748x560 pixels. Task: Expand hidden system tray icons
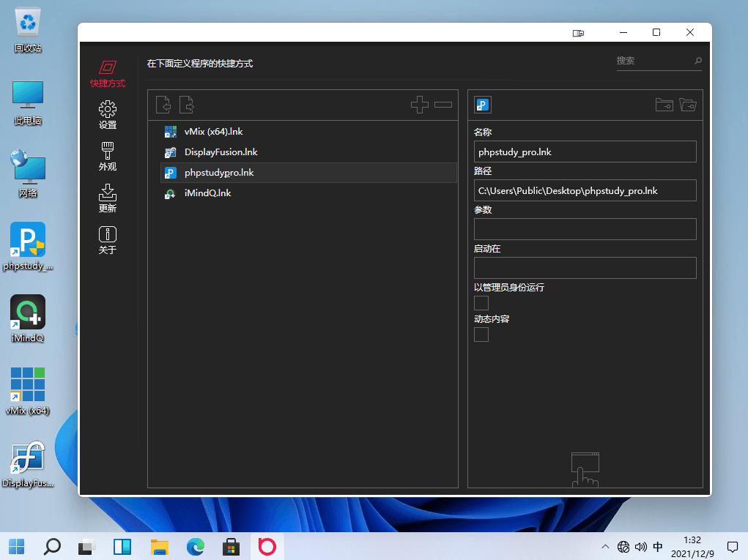605,547
